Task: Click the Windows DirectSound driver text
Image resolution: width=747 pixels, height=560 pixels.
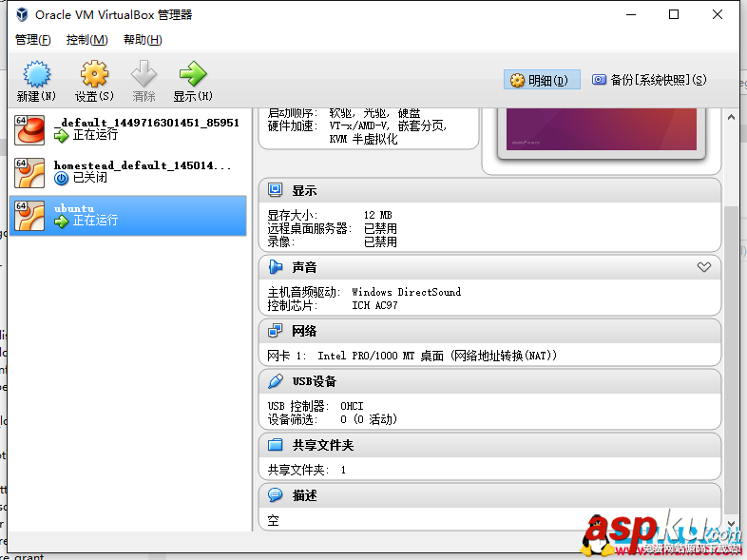Action: pyautogui.click(x=407, y=292)
